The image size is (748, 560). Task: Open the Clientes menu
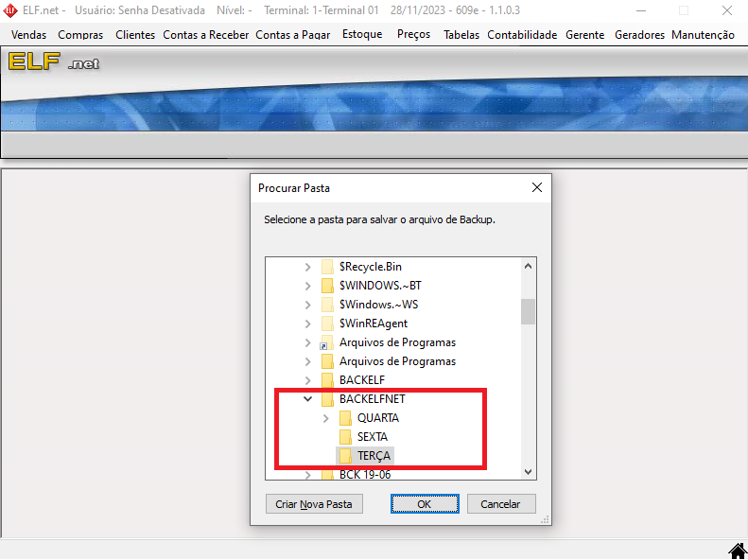[135, 35]
